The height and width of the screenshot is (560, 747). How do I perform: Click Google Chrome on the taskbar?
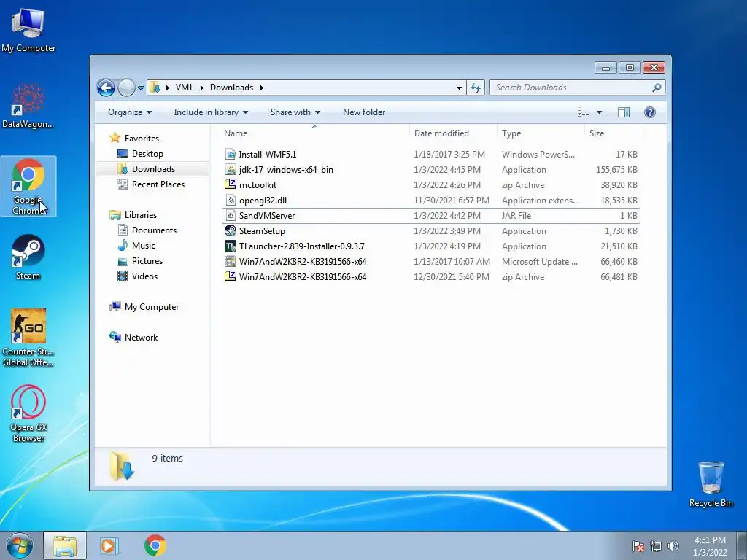(x=155, y=545)
